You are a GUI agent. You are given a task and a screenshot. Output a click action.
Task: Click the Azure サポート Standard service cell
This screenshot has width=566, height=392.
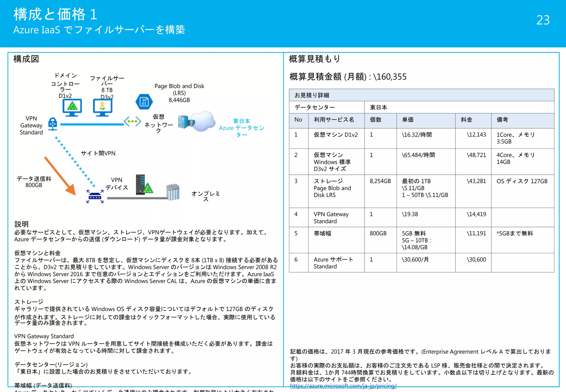click(336, 263)
